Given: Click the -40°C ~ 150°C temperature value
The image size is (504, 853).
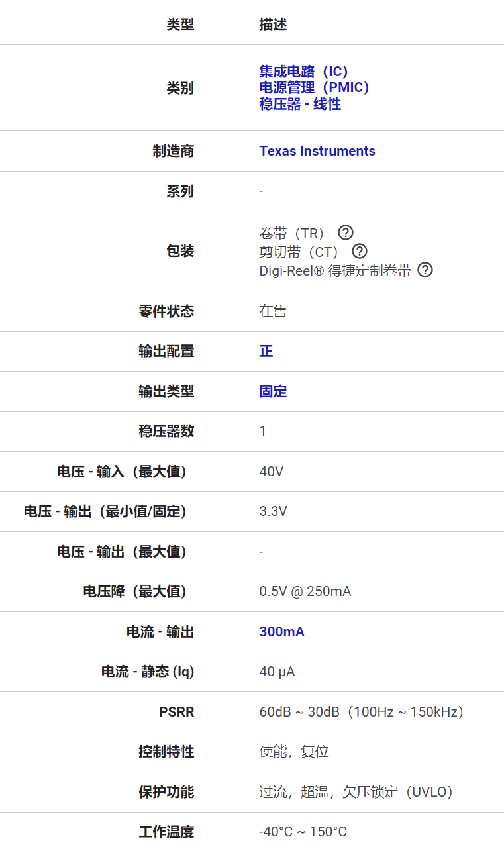Looking at the screenshot, I should coord(303,832).
